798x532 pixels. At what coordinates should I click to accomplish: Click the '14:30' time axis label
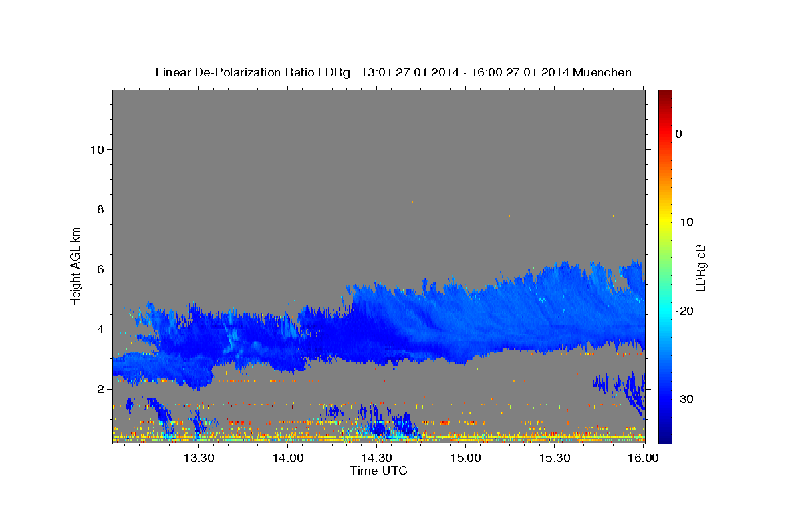pos(376,458)
